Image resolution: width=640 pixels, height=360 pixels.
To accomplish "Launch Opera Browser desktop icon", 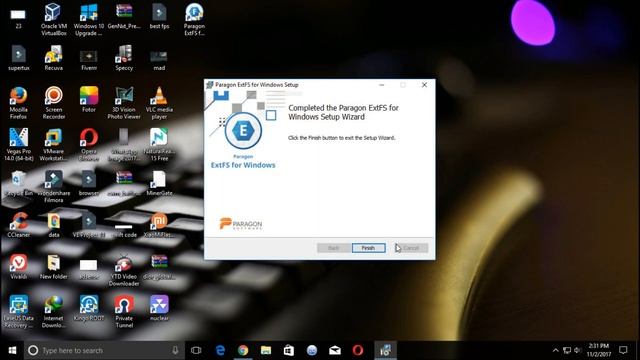I will (x=89, y=144).
